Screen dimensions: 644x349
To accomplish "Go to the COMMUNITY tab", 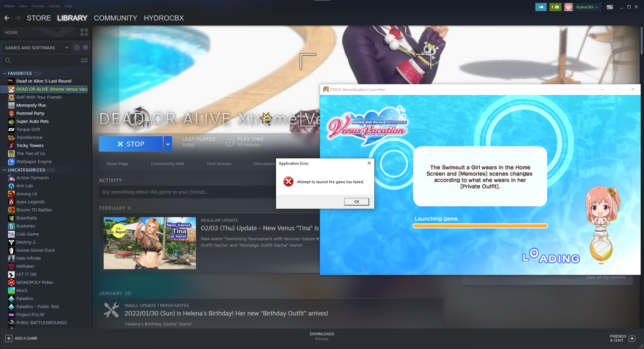I will (x=116, y=18).
